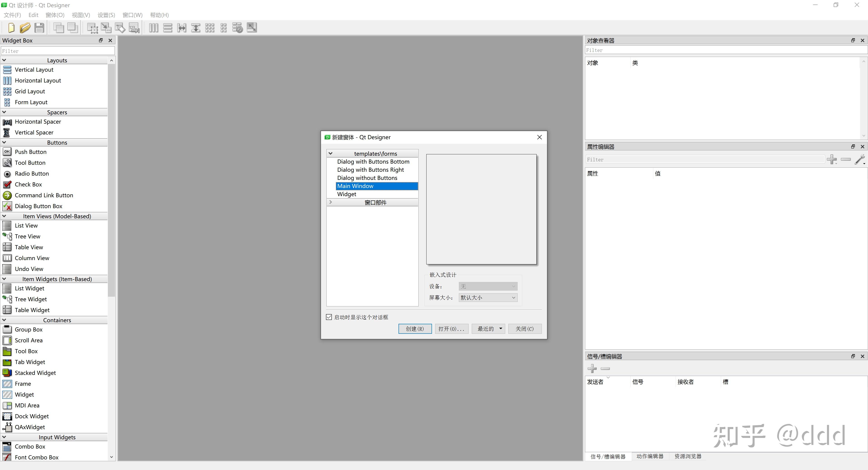This screenshot has width=868, height=470.
Task: Click the 创建(R) button
Action: click(415, 329)
